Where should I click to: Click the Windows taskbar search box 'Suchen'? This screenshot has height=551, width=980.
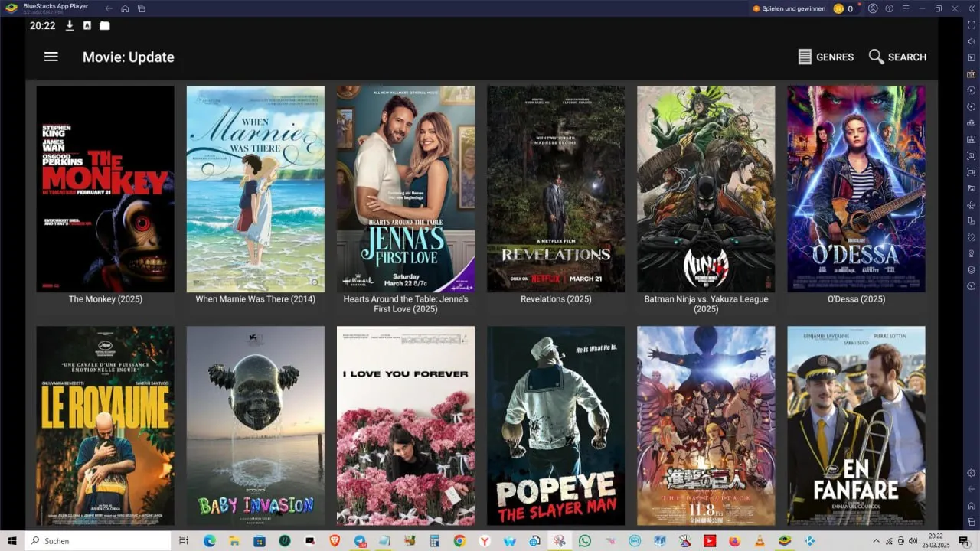point(98,541)
